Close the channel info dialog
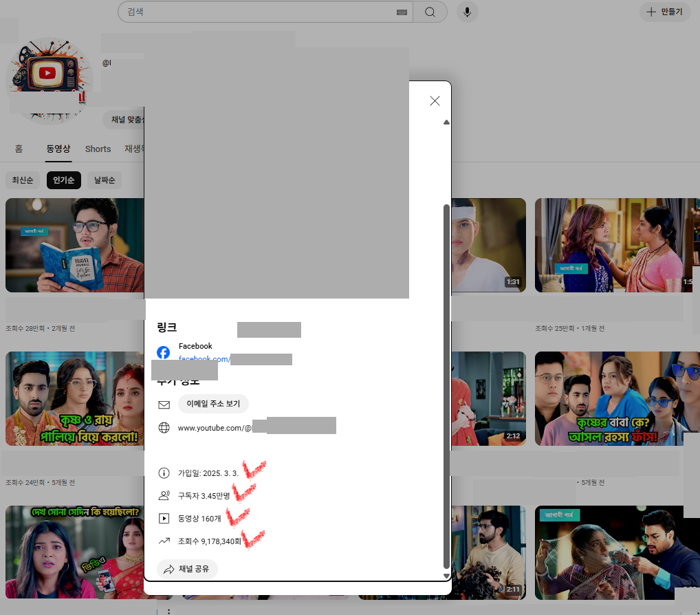Image resolution: width=700 pixels, height=615 pixels. [435, 101]
